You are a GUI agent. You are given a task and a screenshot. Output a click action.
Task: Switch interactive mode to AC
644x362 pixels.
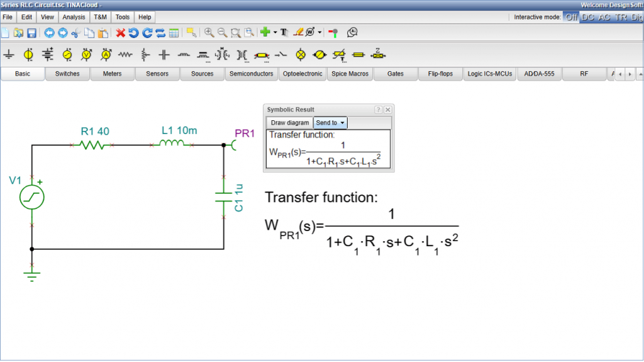tap(604, 17)
